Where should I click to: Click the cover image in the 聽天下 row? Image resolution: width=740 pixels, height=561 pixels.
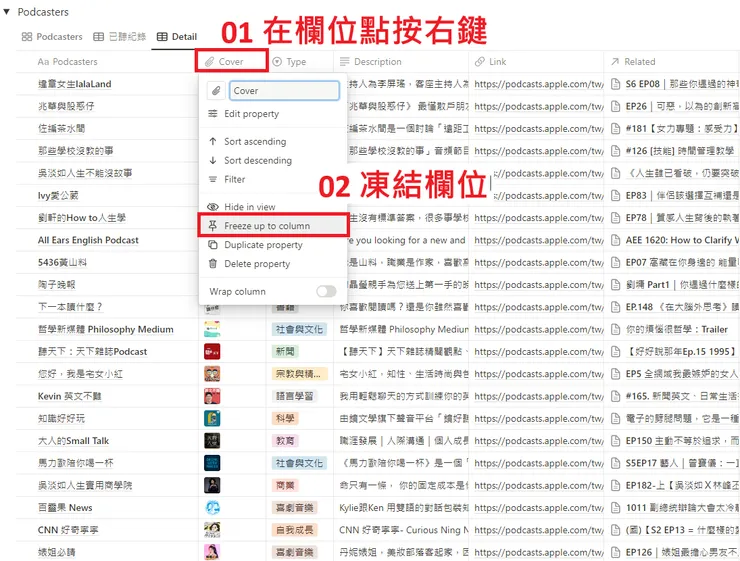click(x=212, y=352)
